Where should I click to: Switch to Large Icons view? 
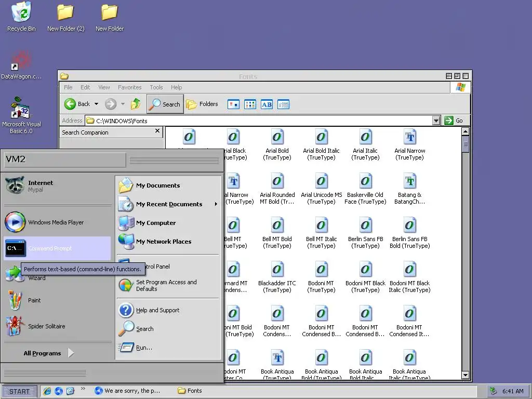(233, 104)
